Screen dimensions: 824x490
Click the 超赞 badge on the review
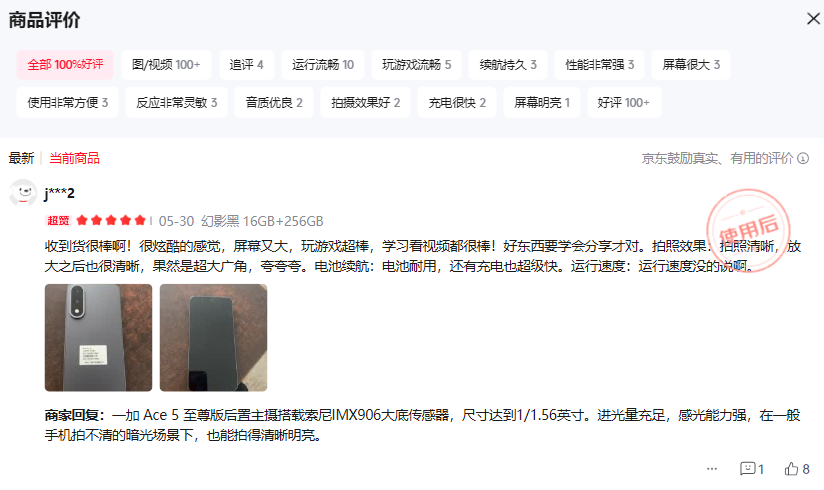58,220
